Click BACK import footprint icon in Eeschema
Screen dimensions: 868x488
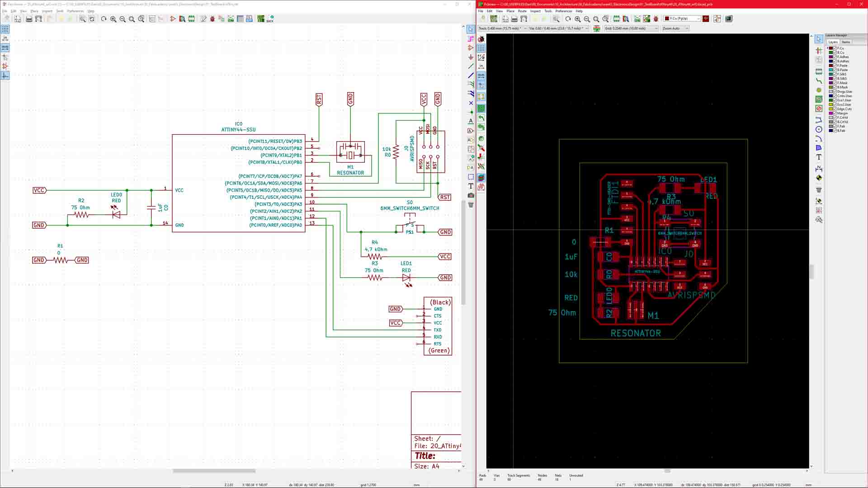pos(270,19)
